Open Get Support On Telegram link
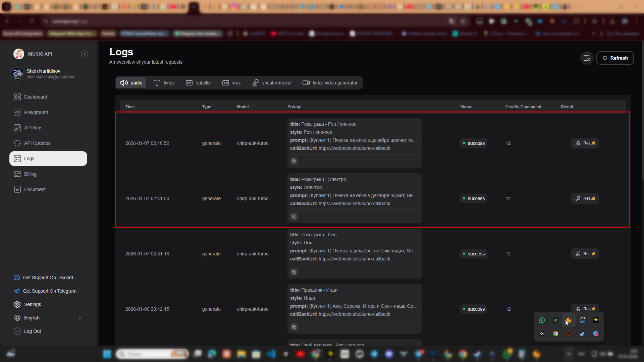This screenshot has width=644, height=362. (50, 291)
